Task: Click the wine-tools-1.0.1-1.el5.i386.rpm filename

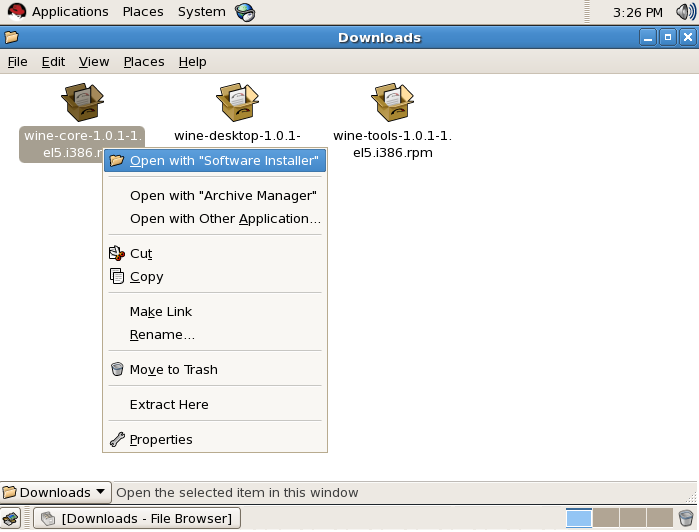Action: coord(392,144)
